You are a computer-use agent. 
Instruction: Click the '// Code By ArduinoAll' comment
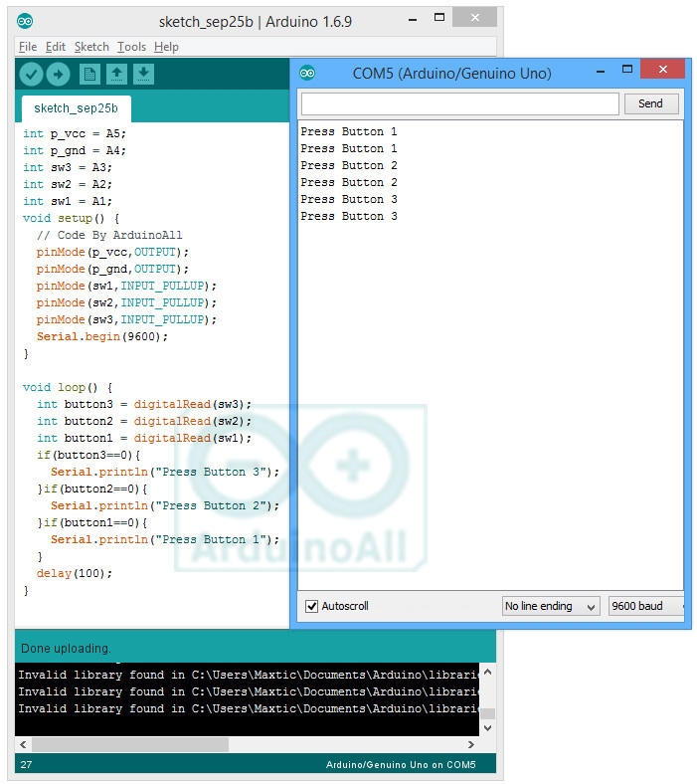(x=109, y=236)
